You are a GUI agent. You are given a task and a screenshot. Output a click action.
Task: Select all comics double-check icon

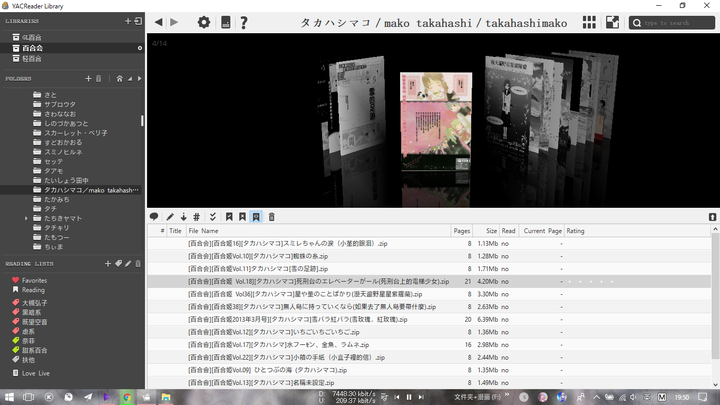(x=213, y=217)
